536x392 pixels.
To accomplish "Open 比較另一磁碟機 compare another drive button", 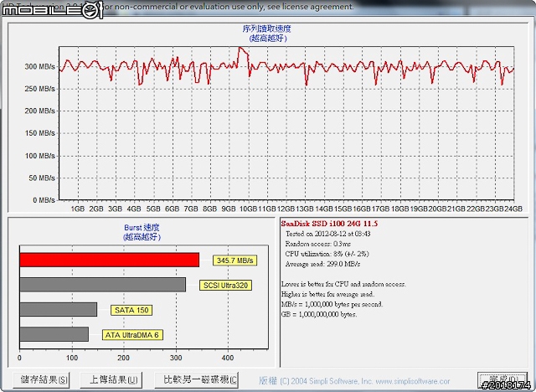I will (197, 379).
